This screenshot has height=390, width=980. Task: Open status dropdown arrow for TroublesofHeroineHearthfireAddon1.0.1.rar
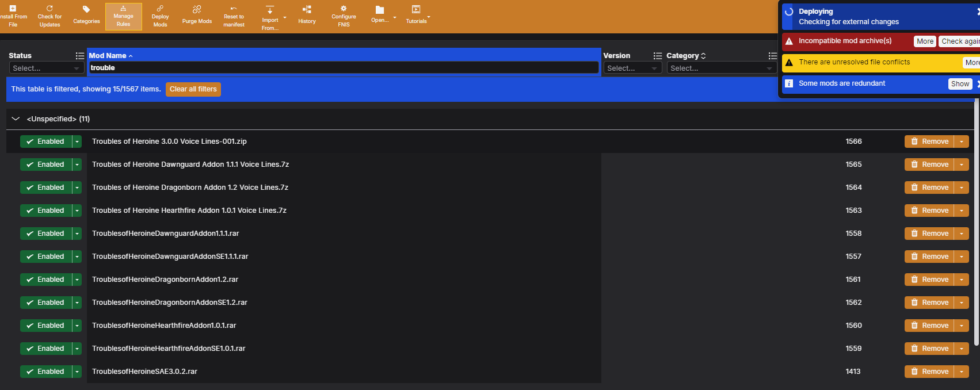click(x=77, y=326)
